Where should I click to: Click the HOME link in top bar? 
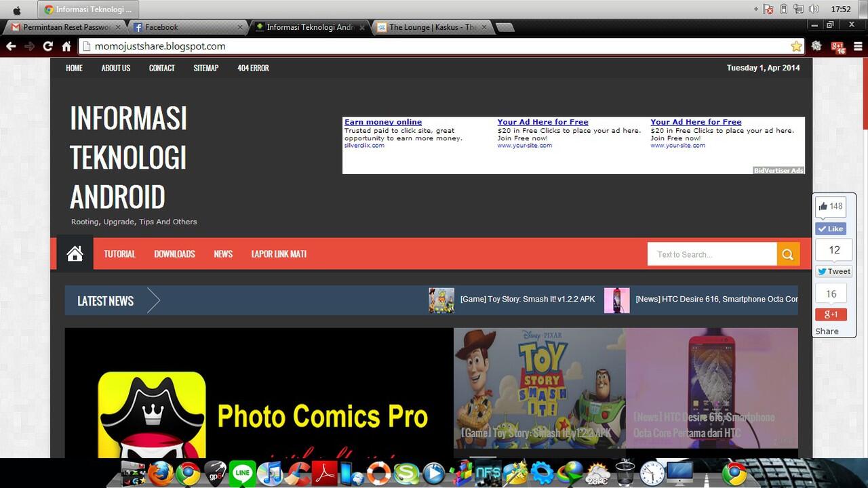point(74,68)
